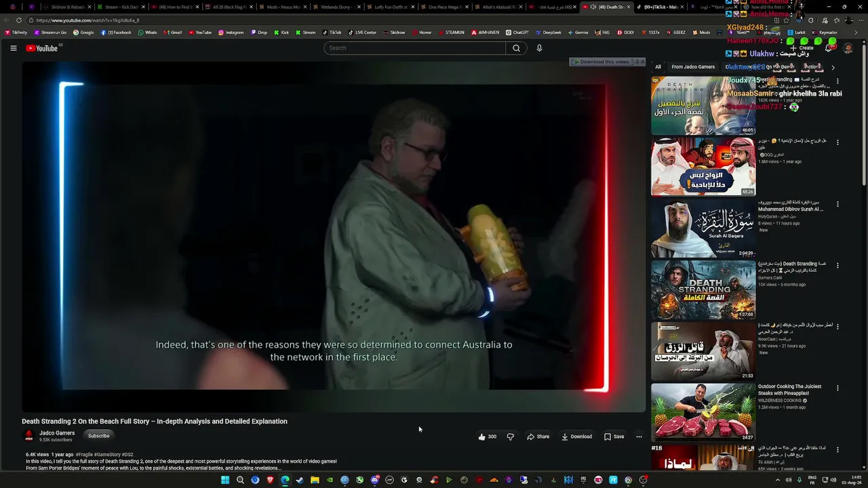Open the juicy steaks with pineapple thumbnail

703,413
